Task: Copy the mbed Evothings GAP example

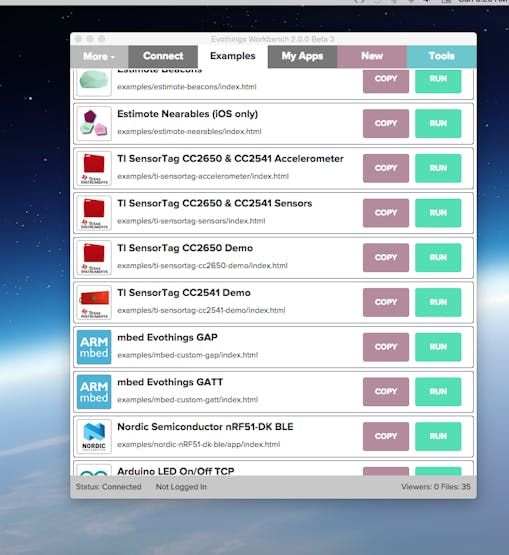Action: 386,347
